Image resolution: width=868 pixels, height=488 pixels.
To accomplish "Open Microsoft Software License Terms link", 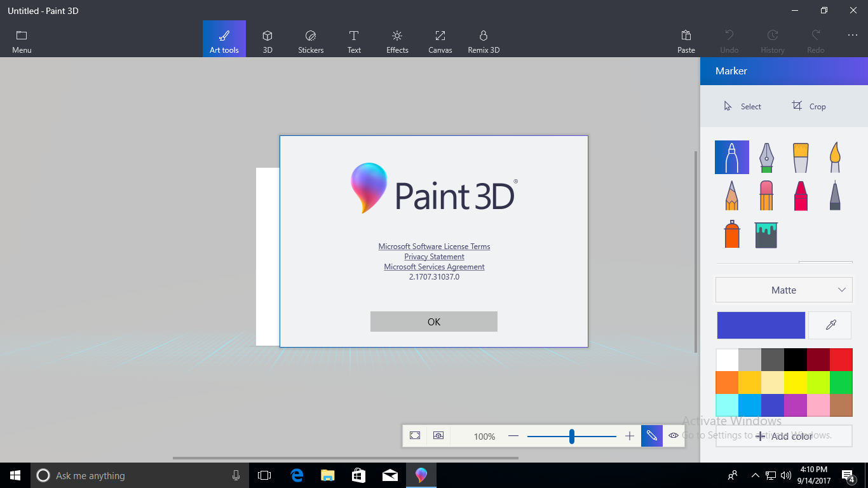I will pos(434,247).
